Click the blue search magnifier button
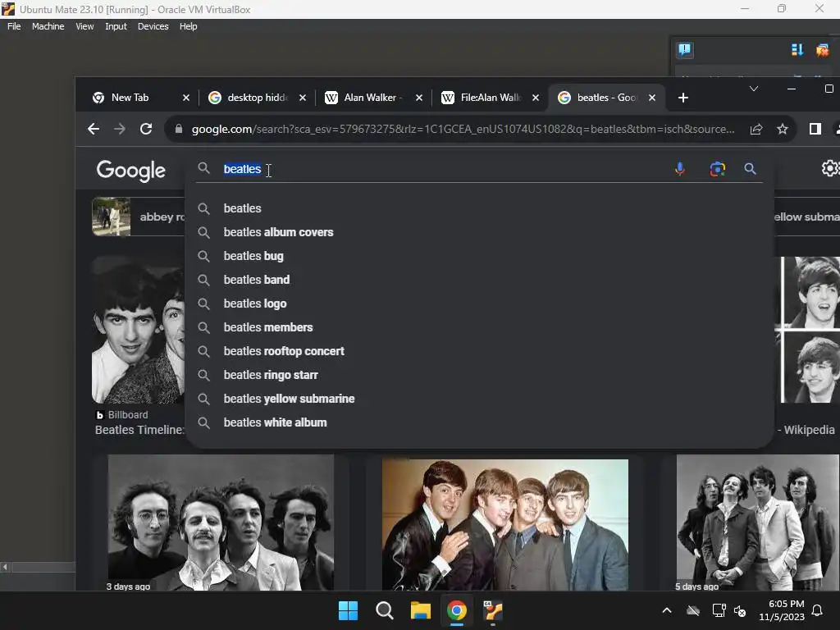The width and height of the screenshot is (840, 630). pos(750,169)
